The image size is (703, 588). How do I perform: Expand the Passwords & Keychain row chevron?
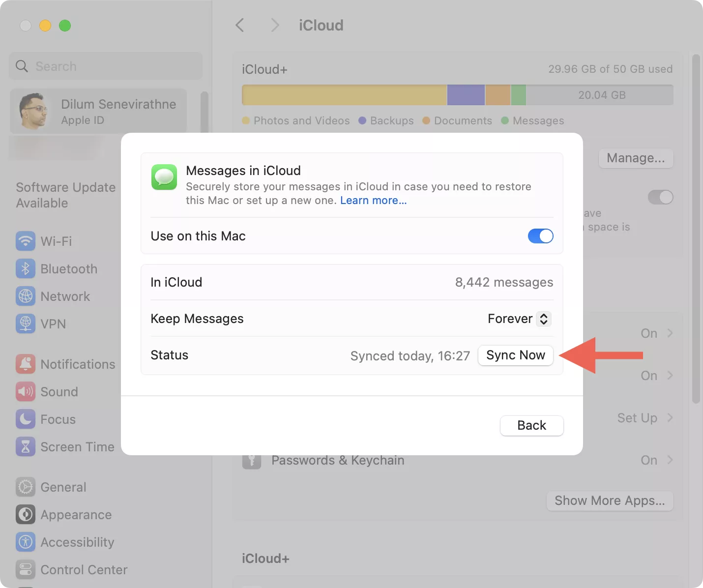(670, 460)
